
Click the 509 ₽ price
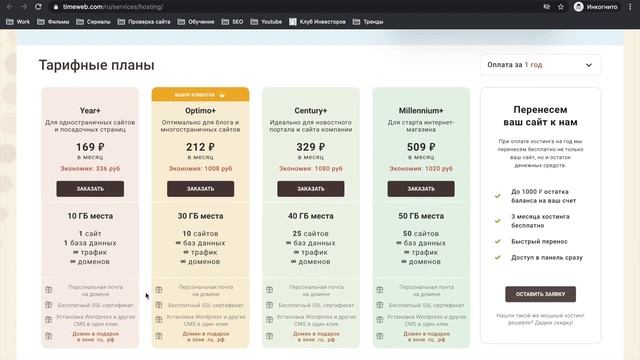[x=421, y=147]
